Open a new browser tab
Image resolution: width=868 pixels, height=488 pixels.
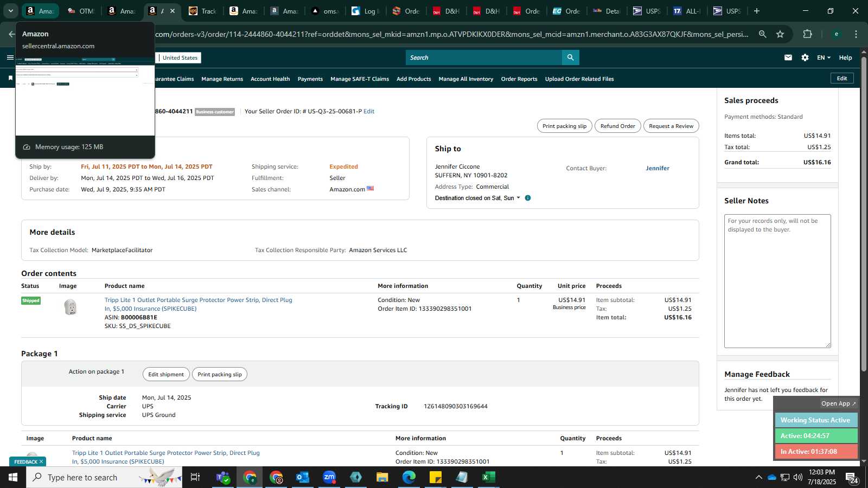click(x=757, y=11)
